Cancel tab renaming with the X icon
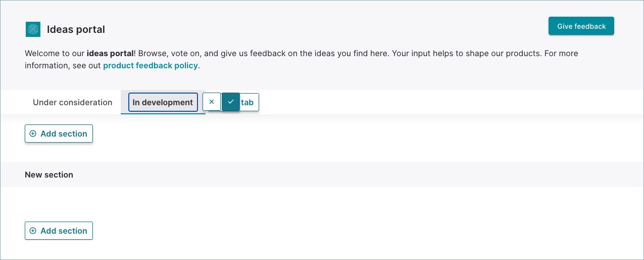 [x=212, y=102]
